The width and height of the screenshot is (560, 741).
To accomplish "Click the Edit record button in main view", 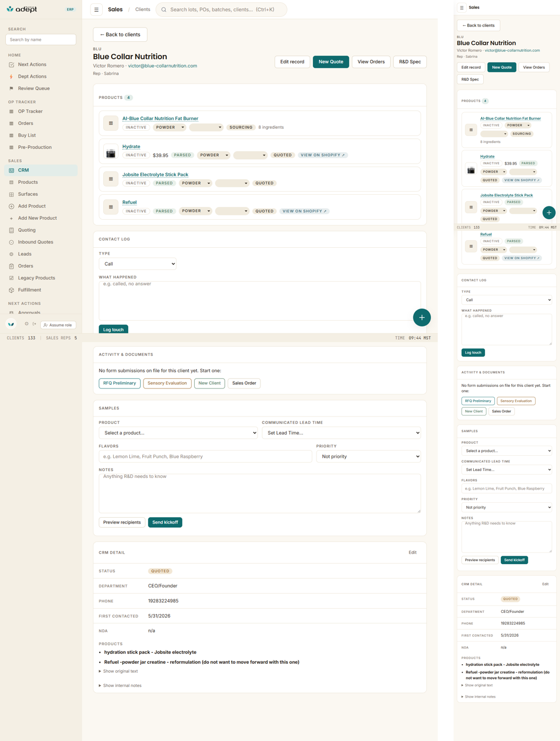I will 292,62.
